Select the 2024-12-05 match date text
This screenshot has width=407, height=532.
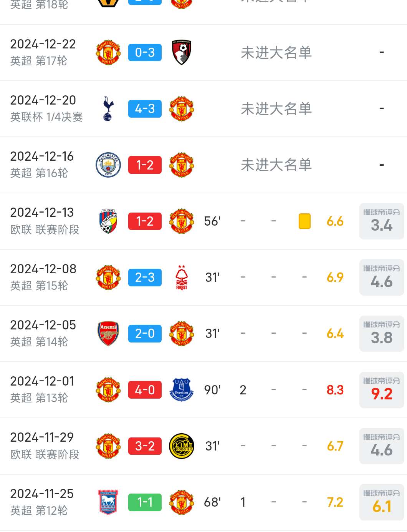coord(43,325)
